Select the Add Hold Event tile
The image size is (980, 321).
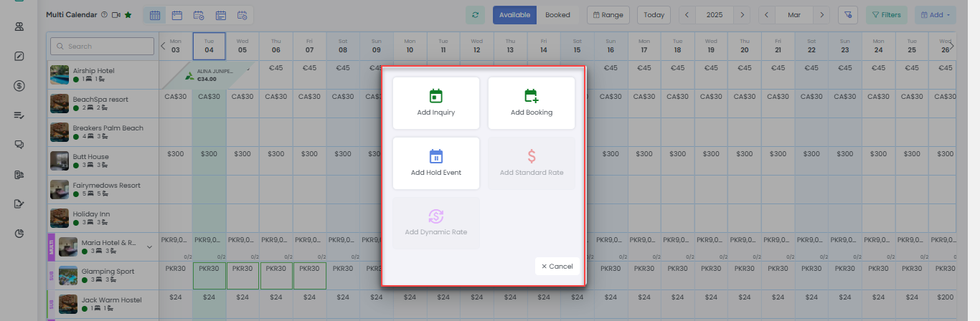point(436,163)
